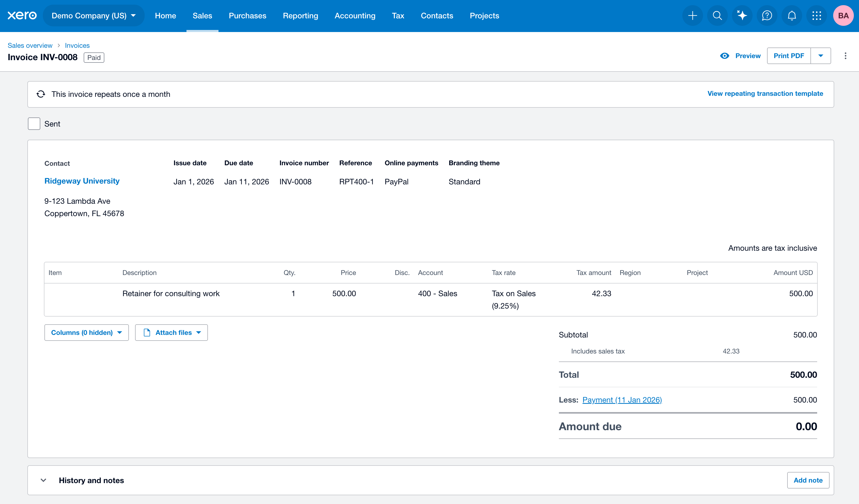Click the 400 - Sales account cell
The width and height of the screenshot is (859, 504).
point(438,294)
